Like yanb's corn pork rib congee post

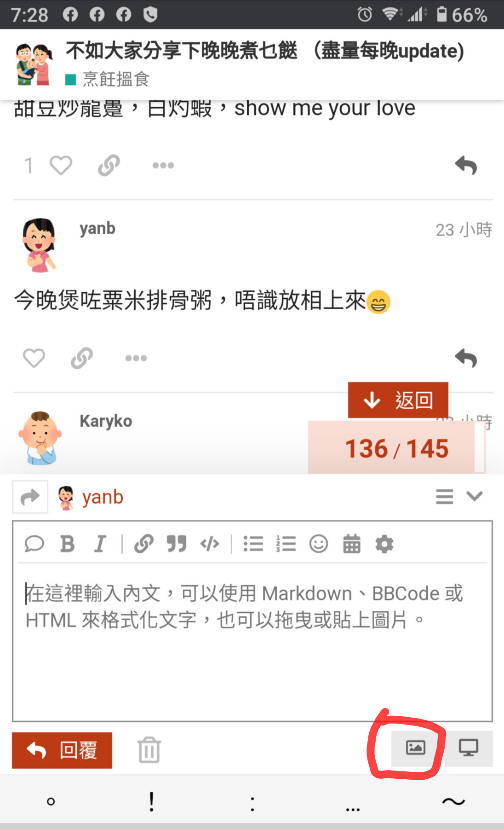coord(34,358)
